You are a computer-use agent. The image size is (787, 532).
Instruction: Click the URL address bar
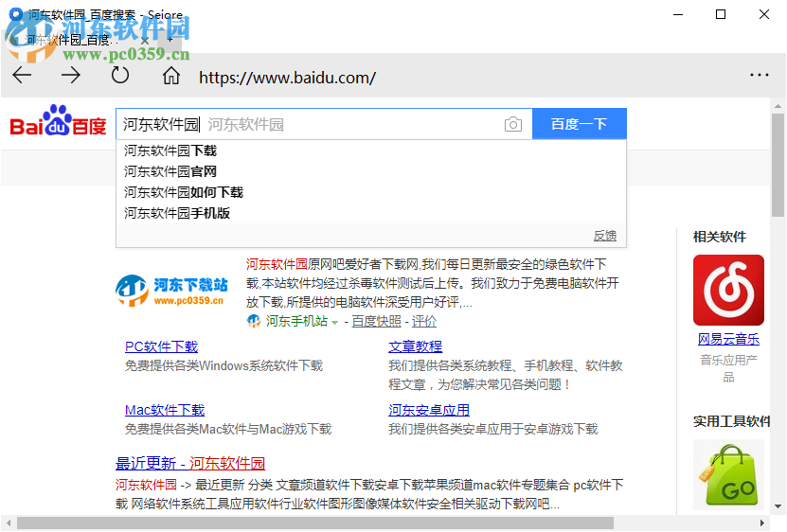(287, 78)
